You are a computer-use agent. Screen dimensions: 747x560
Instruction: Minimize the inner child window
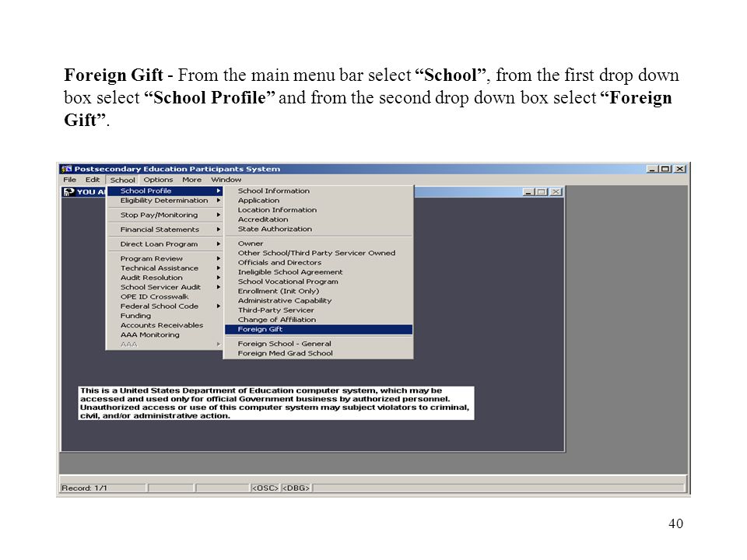tap(528, 192)
